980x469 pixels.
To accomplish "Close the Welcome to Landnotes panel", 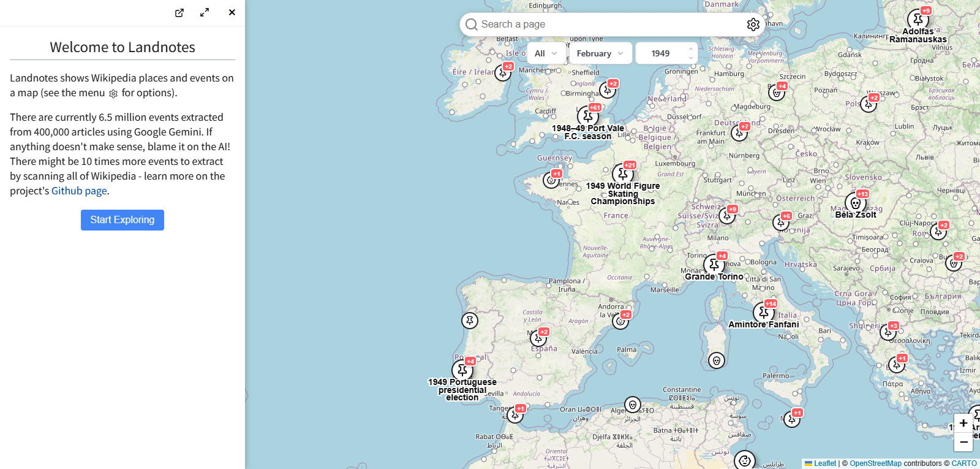I will (x=232, y=13).
